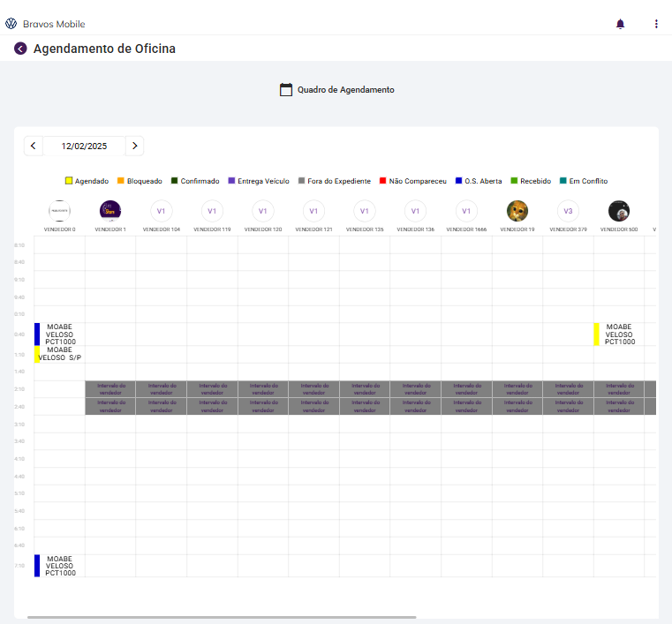Click the yellow Agendado legend swatch
672x624 pixels.
pos(69,181)
